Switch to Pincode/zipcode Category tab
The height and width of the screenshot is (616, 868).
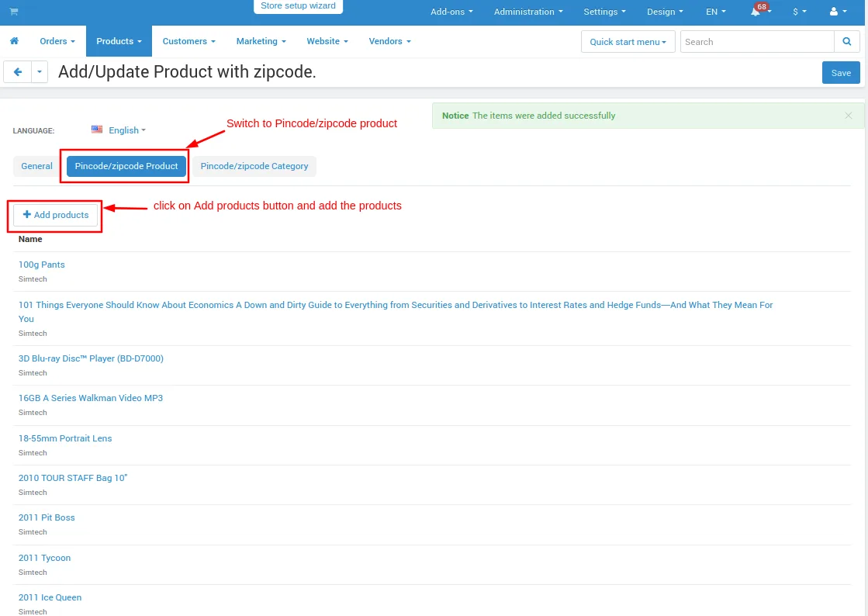254,166
